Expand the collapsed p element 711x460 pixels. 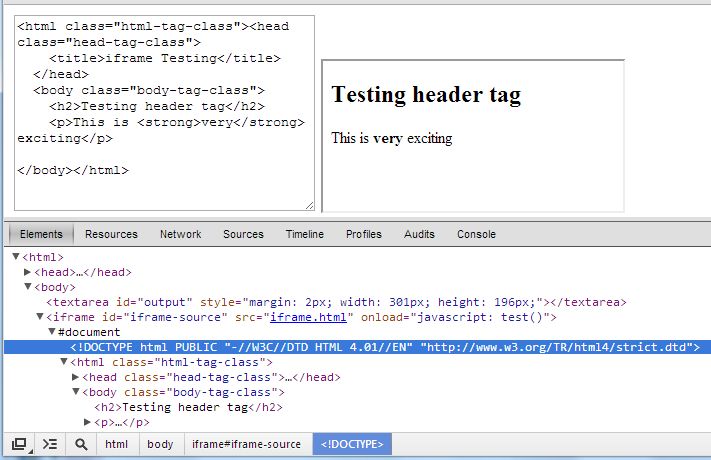click(x=88, y=422)
